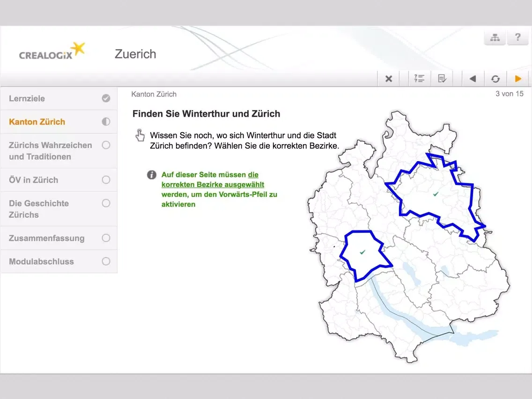This screenshot has width=532, height=399.
Task: Reload the page with the refresh icon
Action: (495, 79)
